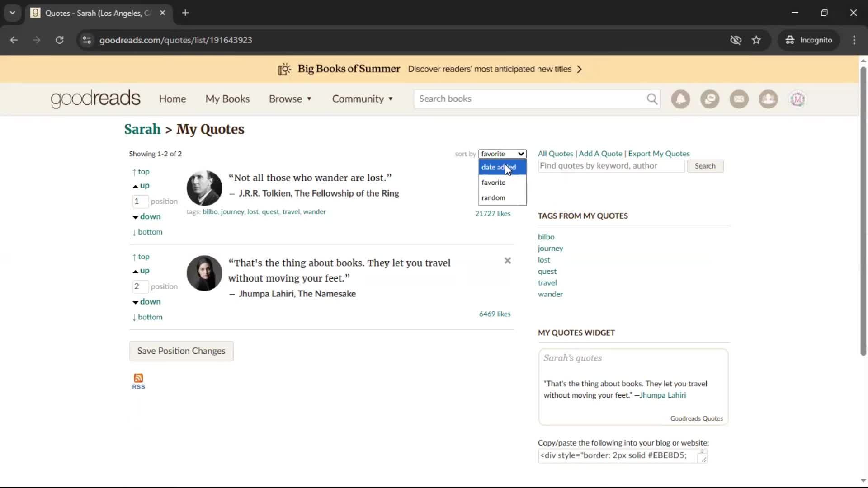Click the address bar URL
868x488 pixels.
[x=176, y=40]
